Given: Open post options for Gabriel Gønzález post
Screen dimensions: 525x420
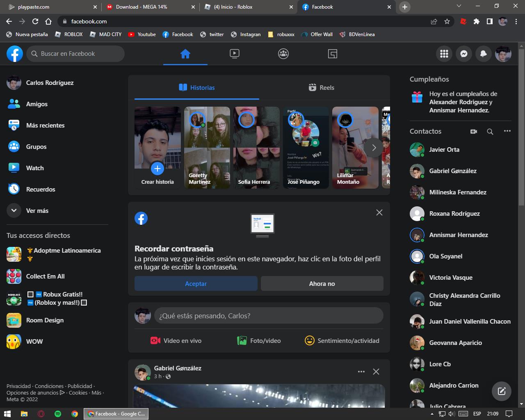Looking at the screenshot, I should 361,372.
